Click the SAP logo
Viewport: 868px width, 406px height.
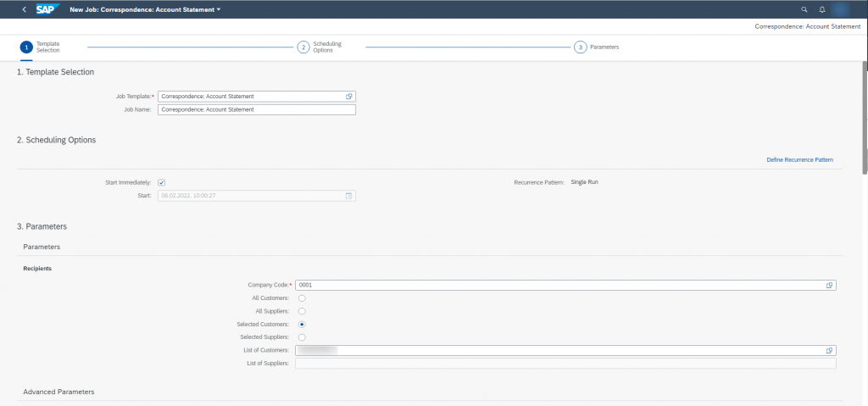click(x=48, y=9)
